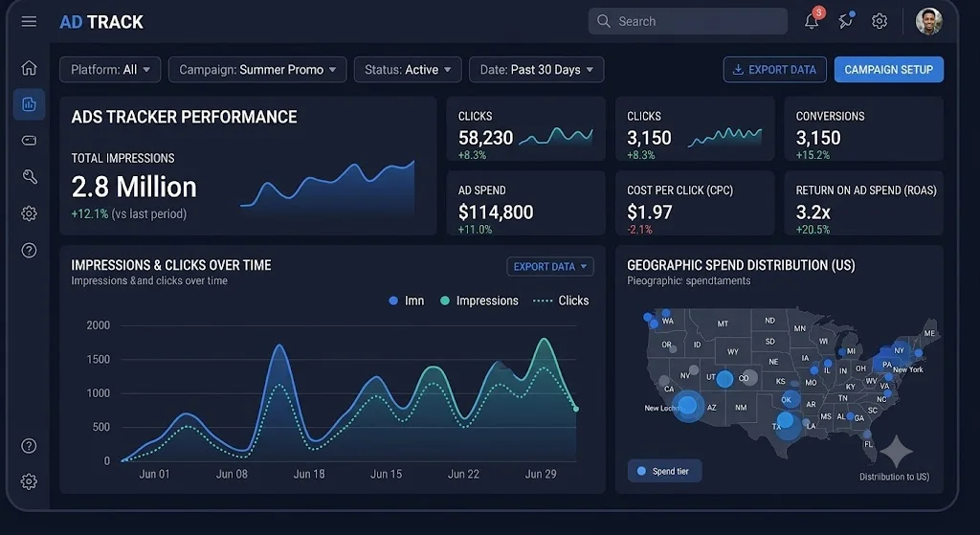Click the Jun 01 axis label
Image resolution: width=980 pixels, height=535 pixels.
point(154,474)
